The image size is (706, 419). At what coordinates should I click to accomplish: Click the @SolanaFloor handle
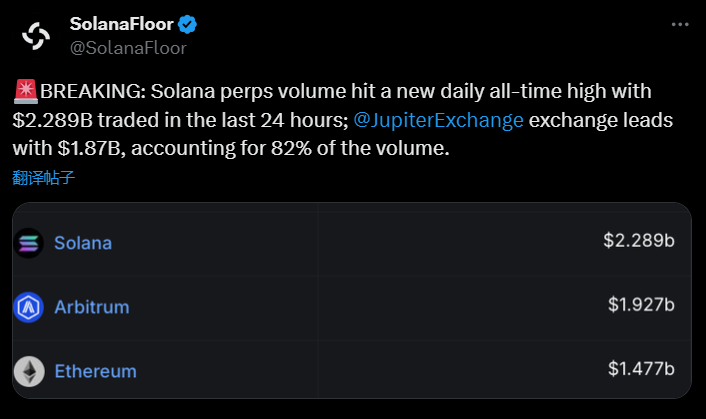[128, 46]
